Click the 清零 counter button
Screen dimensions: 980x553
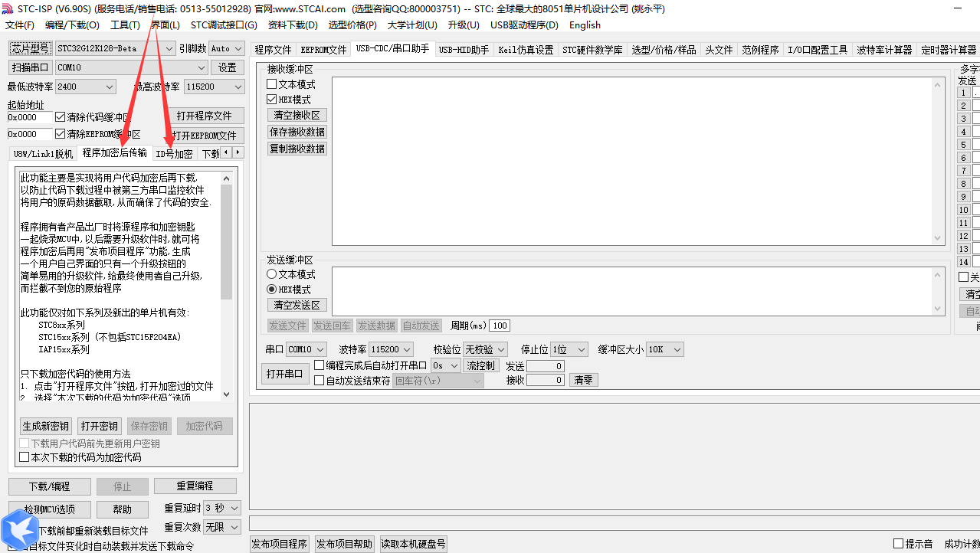(583, 380)
